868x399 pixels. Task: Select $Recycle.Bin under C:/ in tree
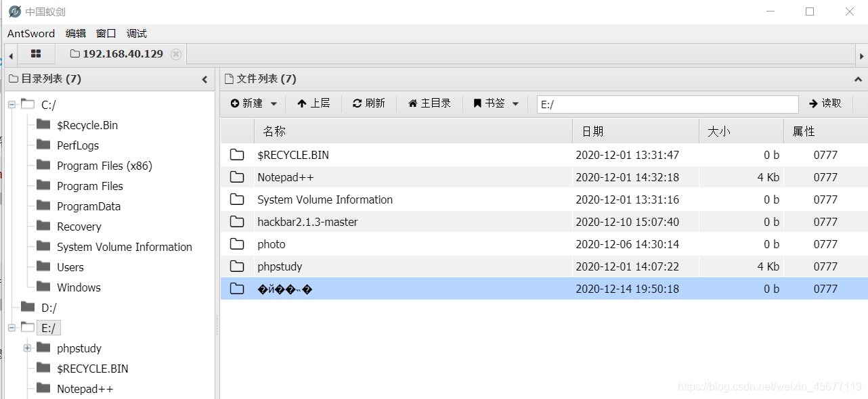tap(87, 125)
